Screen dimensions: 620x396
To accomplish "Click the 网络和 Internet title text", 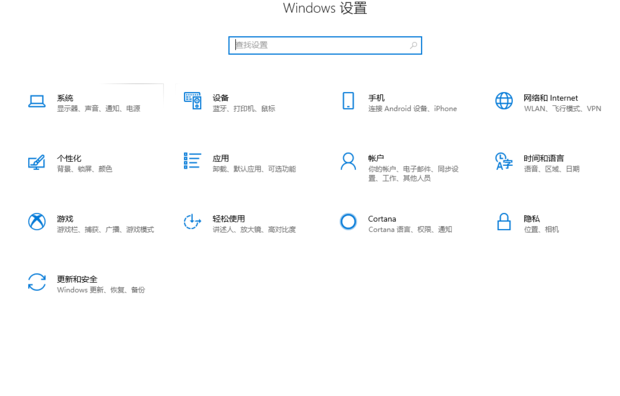I will 551,98.
